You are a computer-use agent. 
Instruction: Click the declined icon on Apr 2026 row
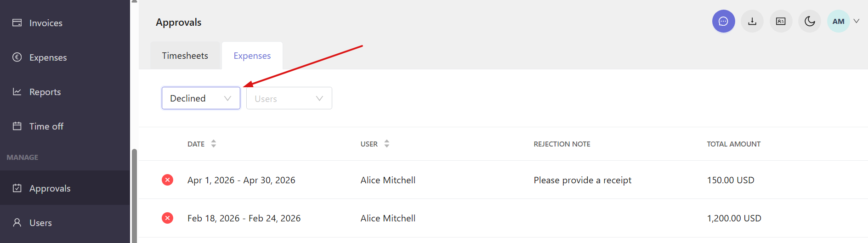point(168,180)
